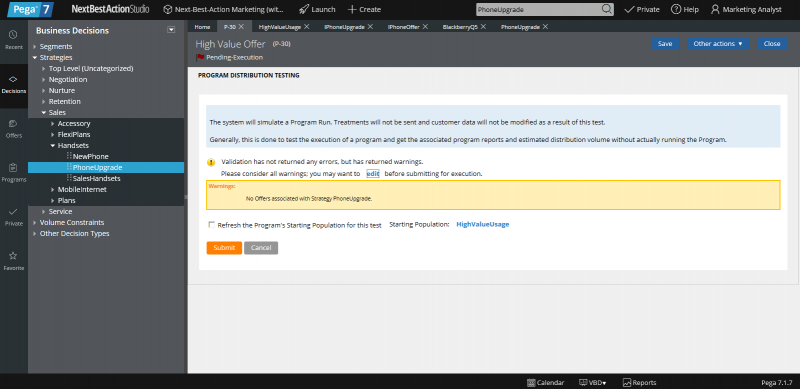Expand the Negotiation node

[x=44, y=80]
